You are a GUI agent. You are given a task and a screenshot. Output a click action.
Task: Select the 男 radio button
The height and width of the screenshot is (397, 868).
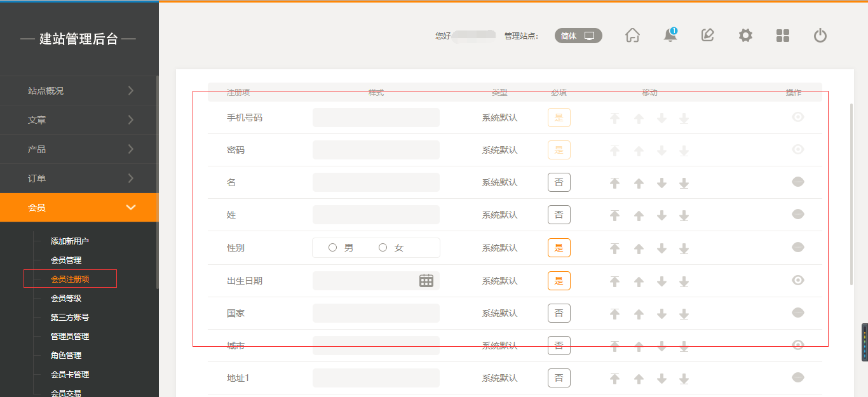pos(332,248)
